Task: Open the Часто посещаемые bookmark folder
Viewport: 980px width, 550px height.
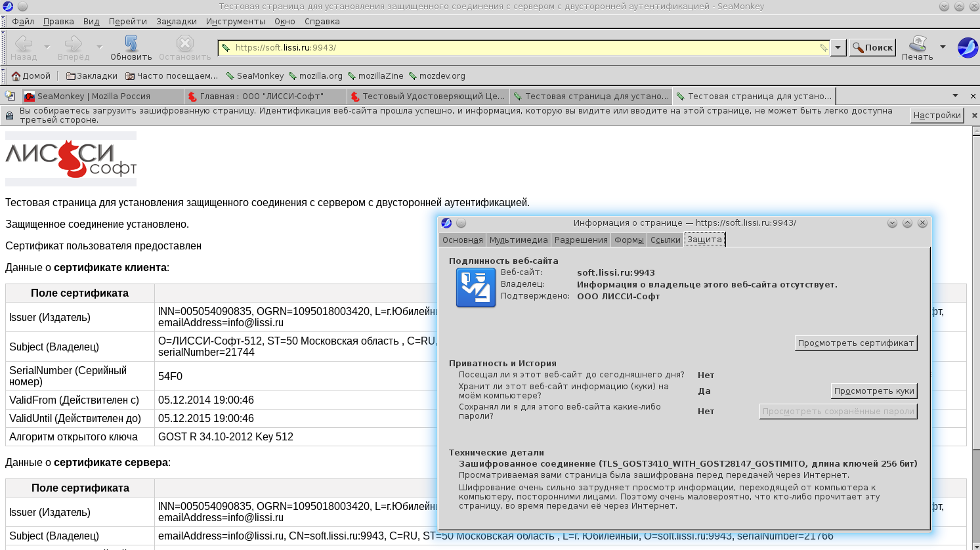Action: [x=171, y=76]
